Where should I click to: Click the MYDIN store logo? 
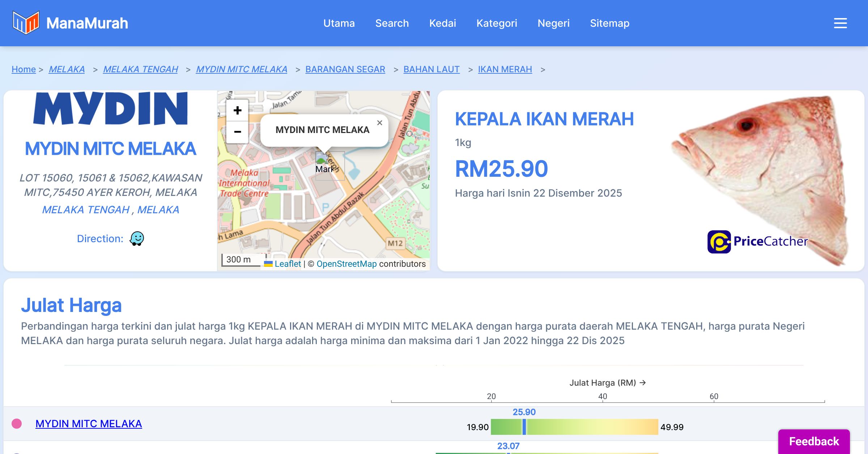pos(110,108)
